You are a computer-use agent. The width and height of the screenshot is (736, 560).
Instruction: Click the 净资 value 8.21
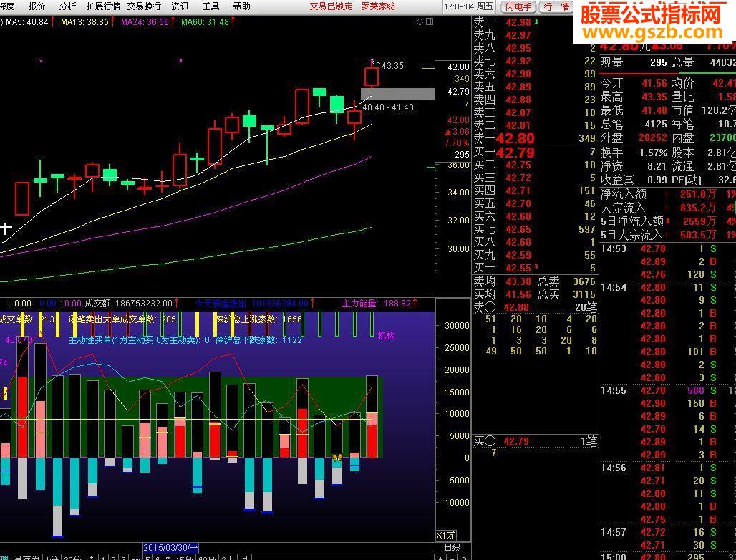coord(657,166)
